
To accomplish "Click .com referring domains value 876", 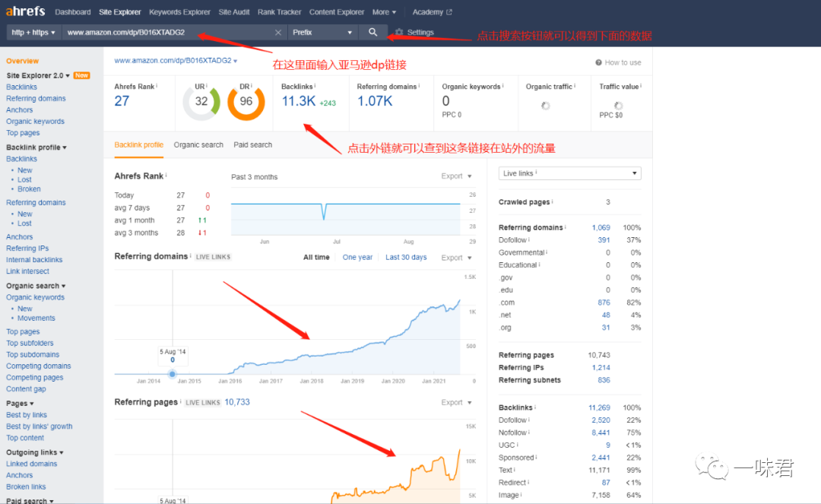I will tap(604, 303).
